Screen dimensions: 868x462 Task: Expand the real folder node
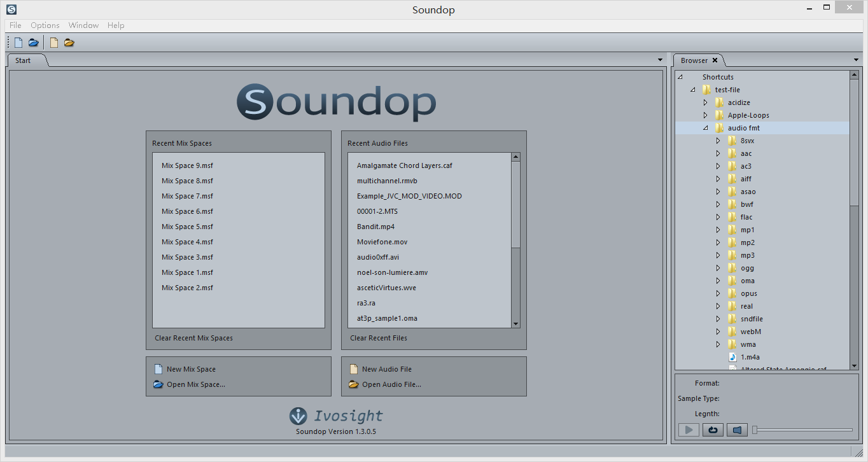(718, 306)
